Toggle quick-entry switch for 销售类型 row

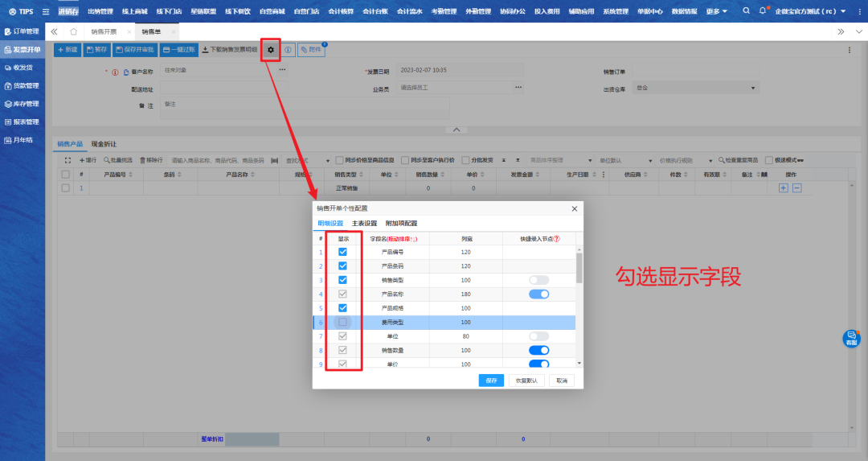[538, 280]
